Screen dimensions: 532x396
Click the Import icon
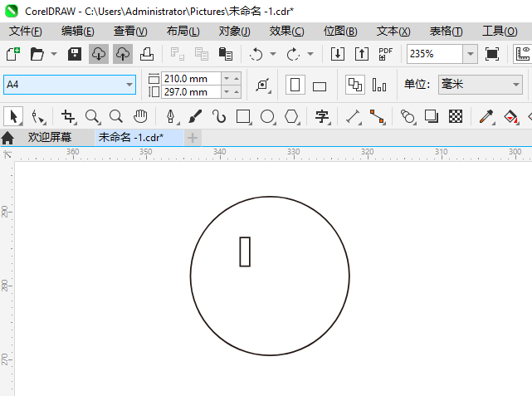[x=338, y=54]
